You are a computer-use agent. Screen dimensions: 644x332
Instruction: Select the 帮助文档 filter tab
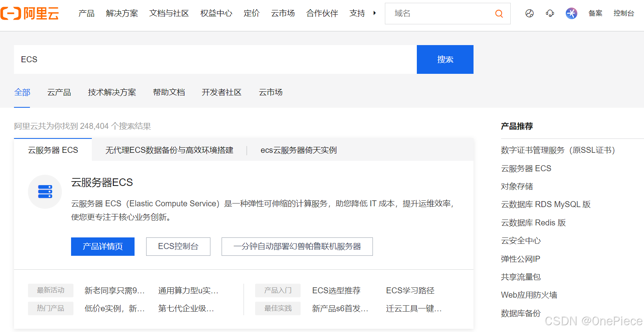(x=169, y=93)
